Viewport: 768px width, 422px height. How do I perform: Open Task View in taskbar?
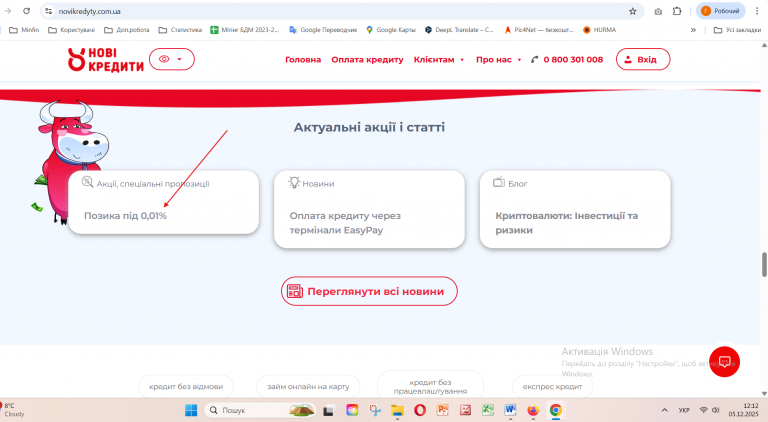pyautogui.click(x=328, y=410)
